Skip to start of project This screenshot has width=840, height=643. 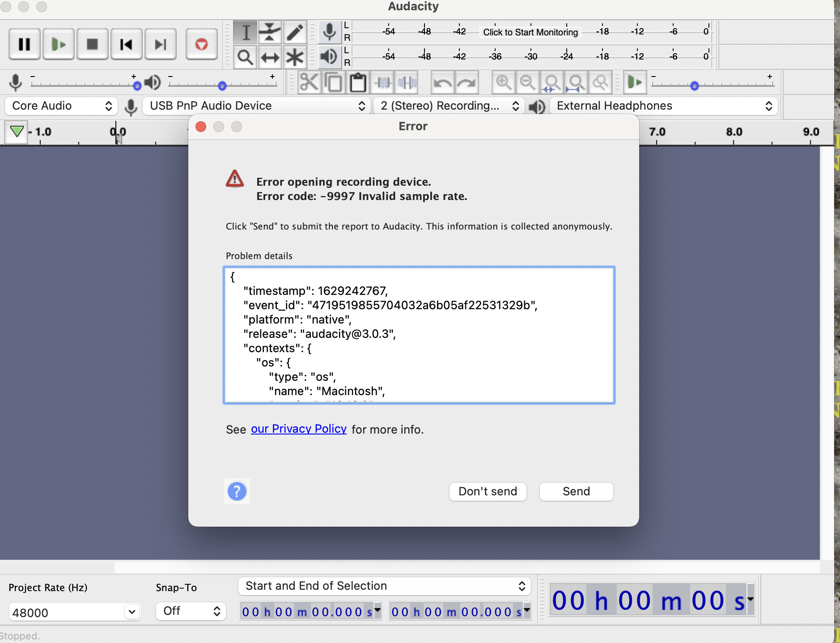pos(127,44)
